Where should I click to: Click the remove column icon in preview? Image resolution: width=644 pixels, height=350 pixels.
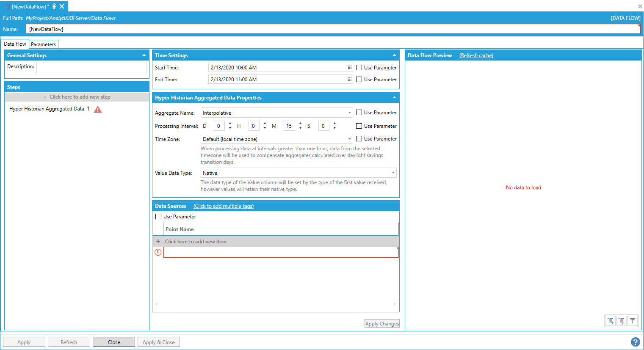(x=622, y=321)
